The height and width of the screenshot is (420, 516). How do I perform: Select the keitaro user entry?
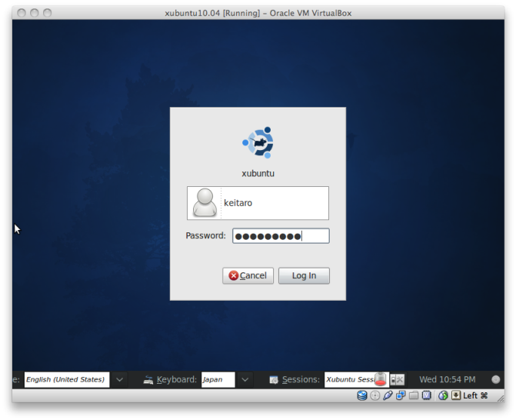(x=258, y=203)
